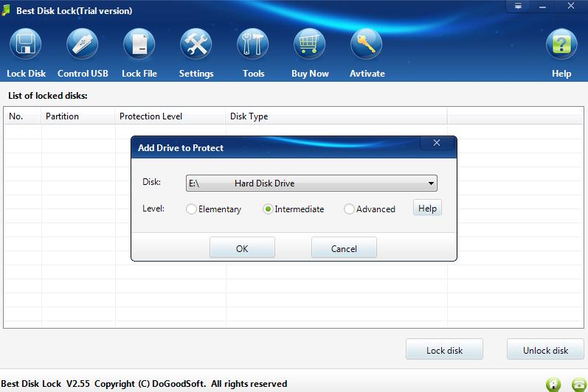Open the Lock Disk floppy icon
588x392 pixels.
click(x=26, y=44)
